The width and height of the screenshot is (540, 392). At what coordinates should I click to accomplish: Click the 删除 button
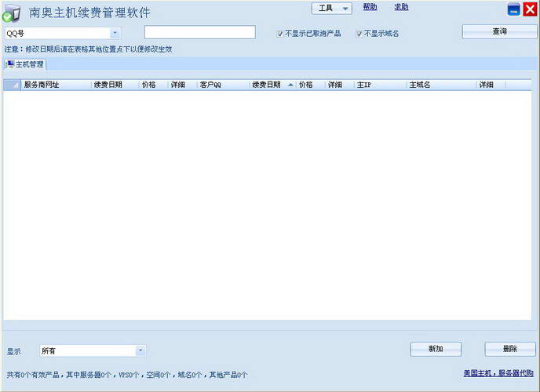tap(510, 349)
